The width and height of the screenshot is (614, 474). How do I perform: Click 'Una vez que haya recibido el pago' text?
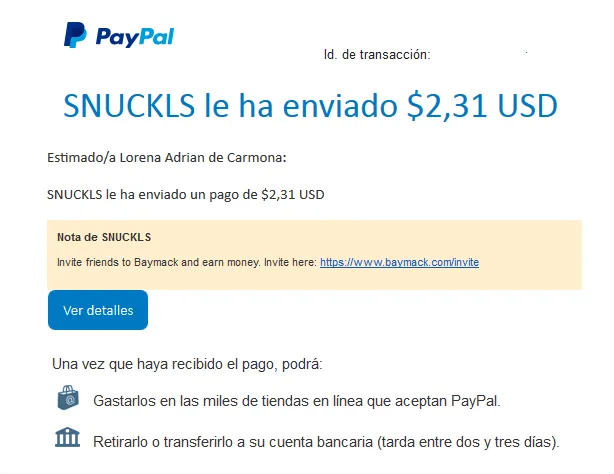coord(187,364)
